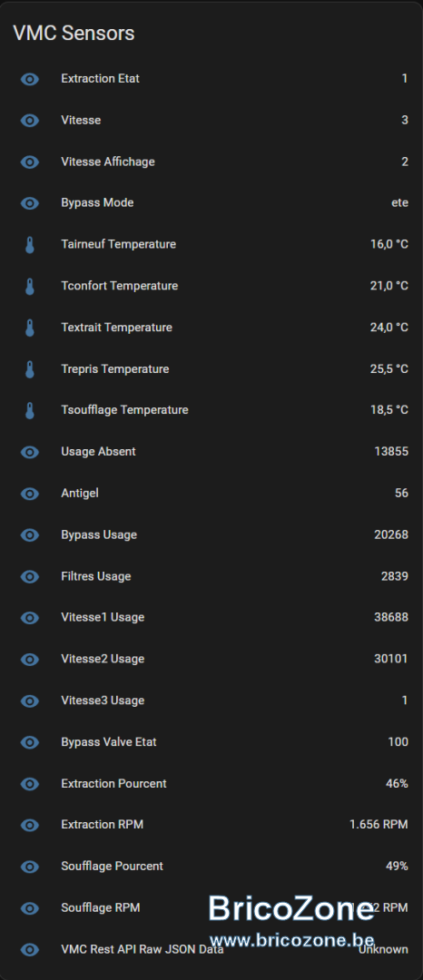Click the eye icon for Bypass Mode

pos(29,203)
